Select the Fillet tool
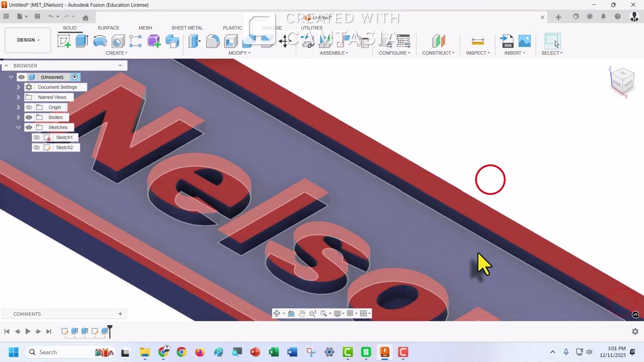Image resolution: width=644 pixels, height=362 pixels. pos(213,41)
